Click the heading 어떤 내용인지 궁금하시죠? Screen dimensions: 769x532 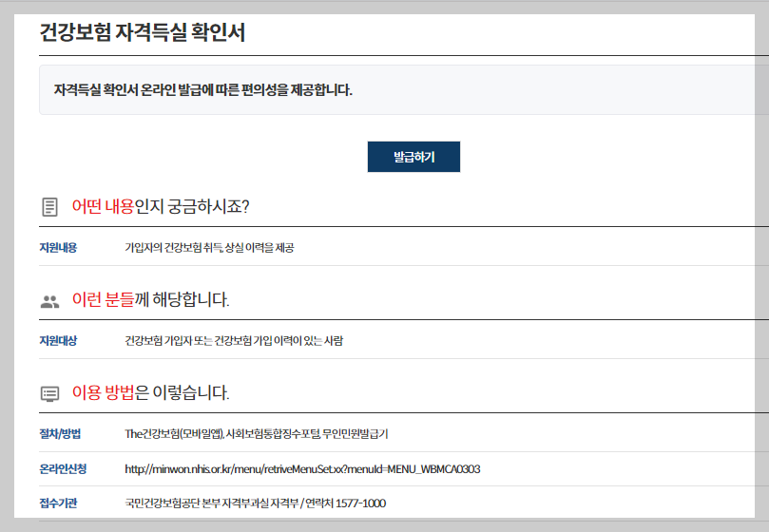[161, 206]
